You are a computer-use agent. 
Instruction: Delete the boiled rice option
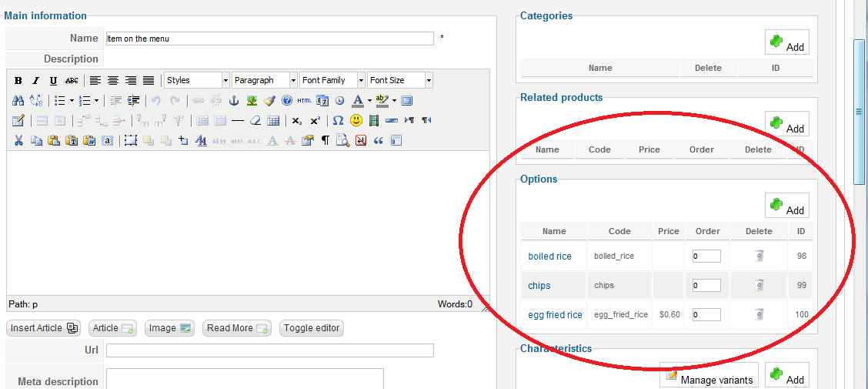point(759,256)
